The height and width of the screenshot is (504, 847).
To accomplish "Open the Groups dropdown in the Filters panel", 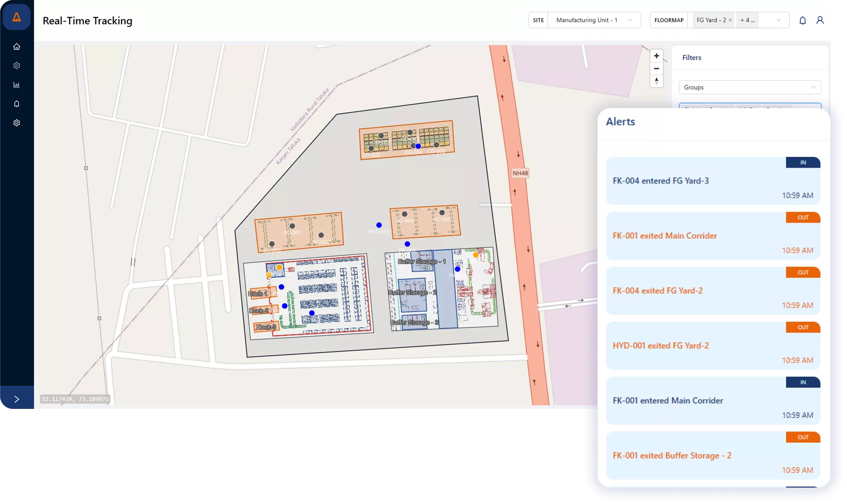I will tap(749, 87).
